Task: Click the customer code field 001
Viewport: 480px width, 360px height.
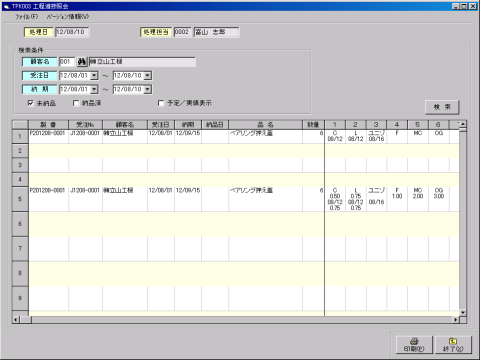Action: click(67, 62)
